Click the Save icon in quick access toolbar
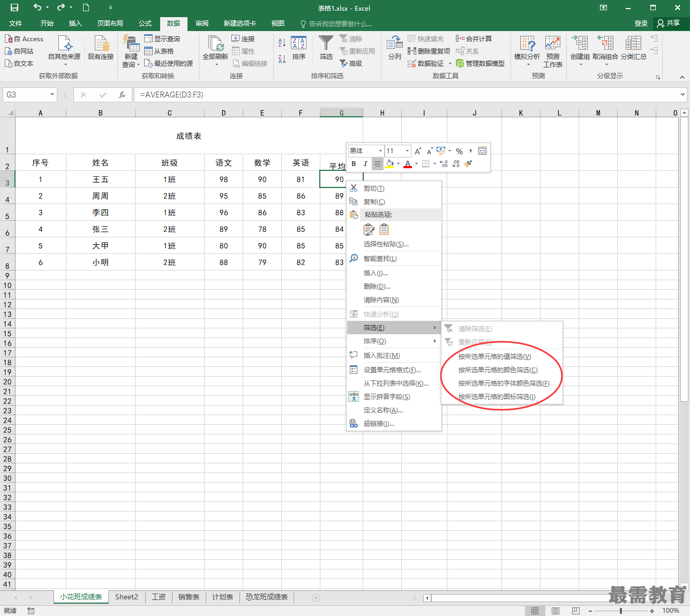 point(14,7)
